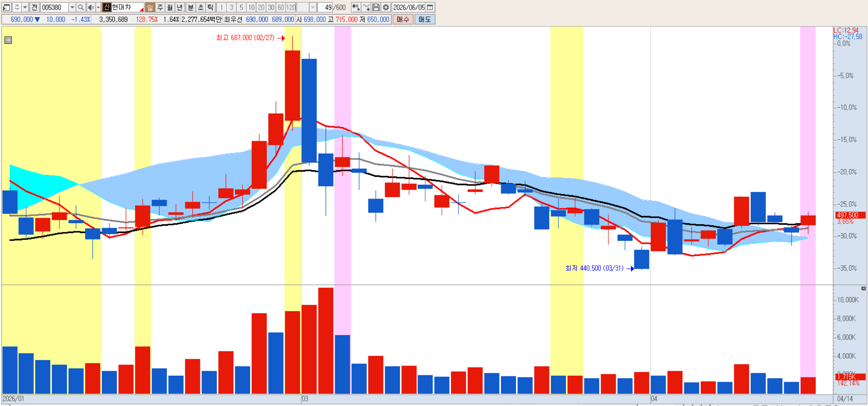
Task: Click the 매도 sell button
Action: tap(425, 19)
